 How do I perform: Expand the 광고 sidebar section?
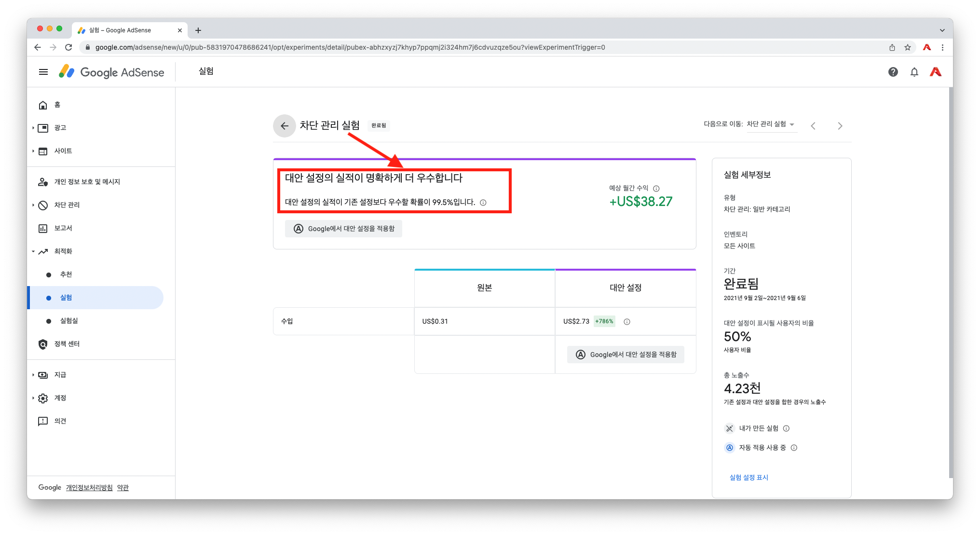pos(33,128)
